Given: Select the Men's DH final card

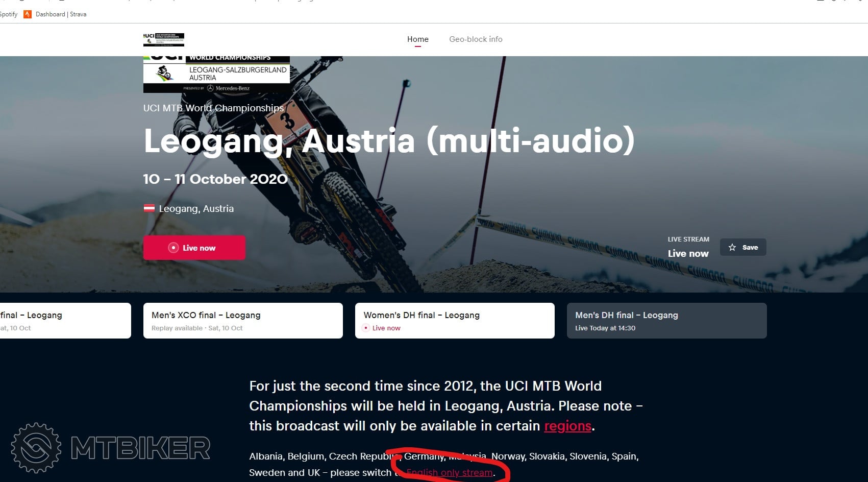Looking at the screenshot, I should tap(666, 321).
